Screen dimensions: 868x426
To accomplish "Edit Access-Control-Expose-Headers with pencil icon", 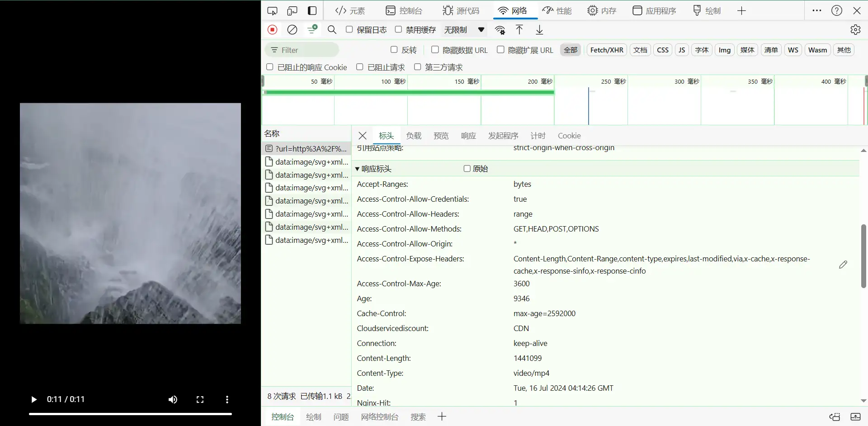I will click(x=843, y=265).
